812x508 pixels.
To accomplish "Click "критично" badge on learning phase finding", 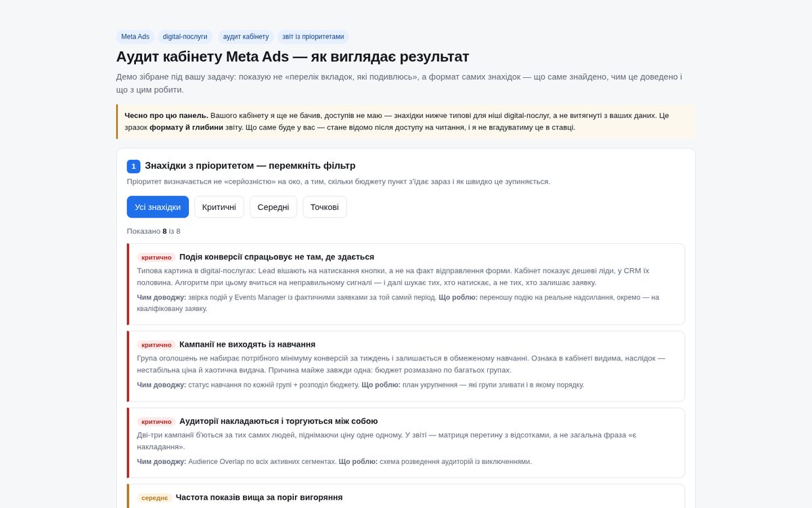I will pyautogui.click(x=156, y=345).
